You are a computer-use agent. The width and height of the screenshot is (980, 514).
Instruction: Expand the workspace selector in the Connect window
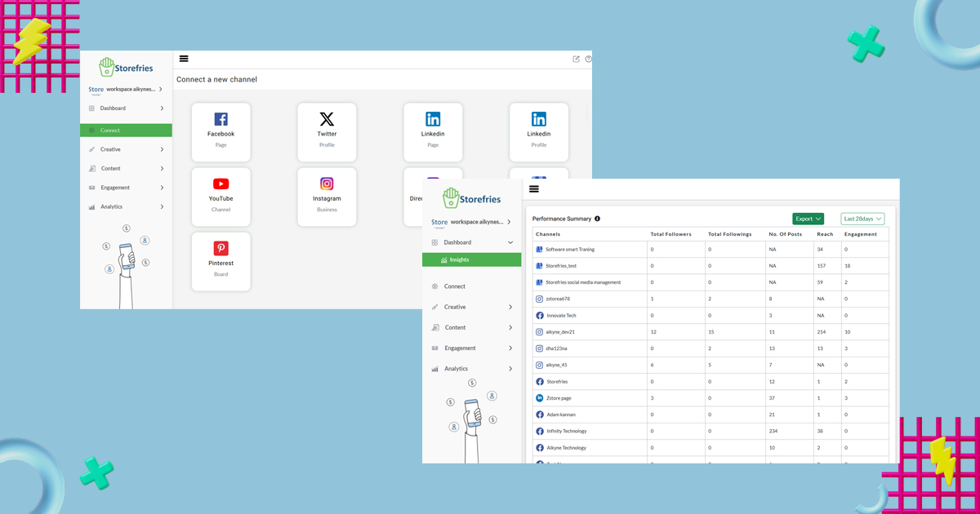161,89
